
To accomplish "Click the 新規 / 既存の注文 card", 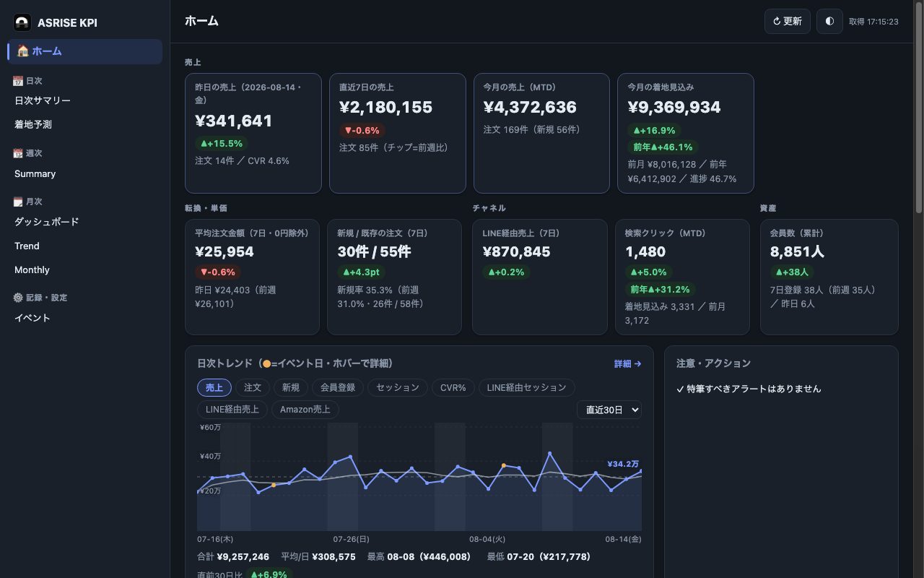I will pyautogui.click(x=394, y=277).
